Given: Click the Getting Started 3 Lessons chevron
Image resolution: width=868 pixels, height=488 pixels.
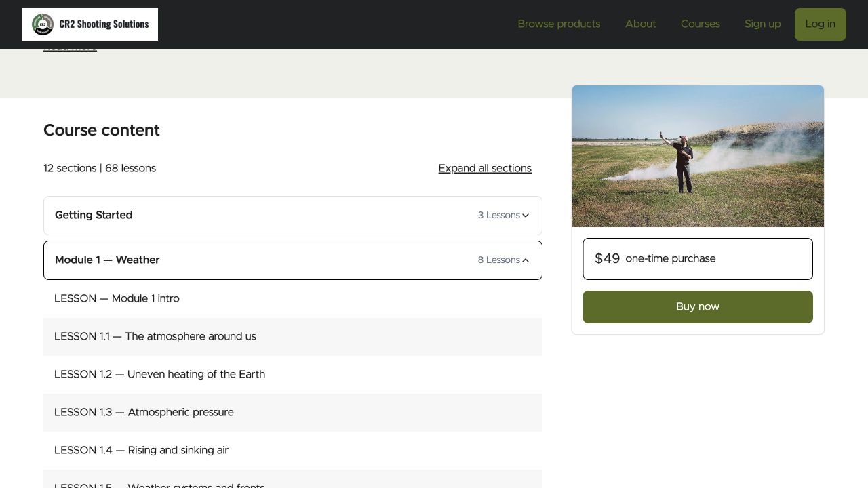Looking at the screenshot, I should 526,216.
